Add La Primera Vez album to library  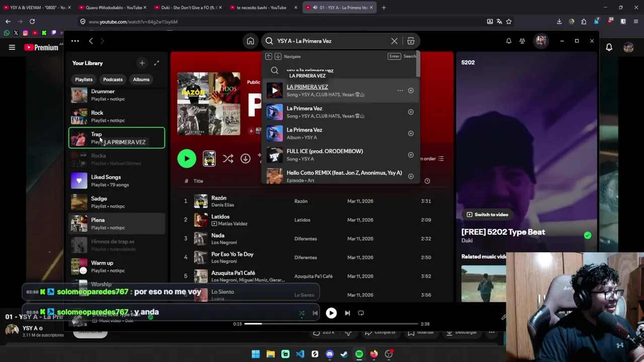(411, 133)
